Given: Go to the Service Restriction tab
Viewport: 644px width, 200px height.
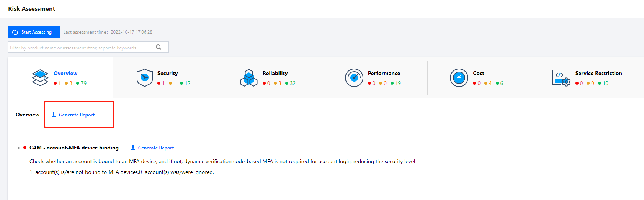Looking at the screenshot, I should (598, 73).
